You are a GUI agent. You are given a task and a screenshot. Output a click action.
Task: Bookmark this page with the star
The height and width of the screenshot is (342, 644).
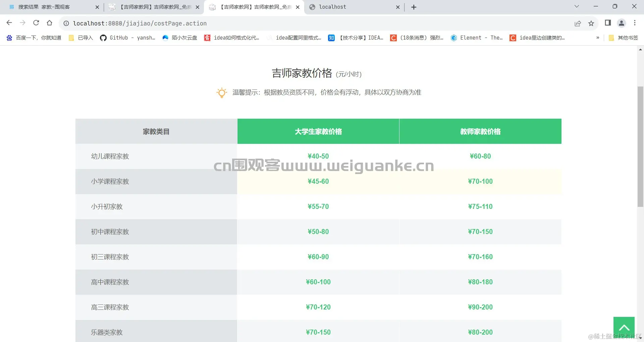[591, 23]
